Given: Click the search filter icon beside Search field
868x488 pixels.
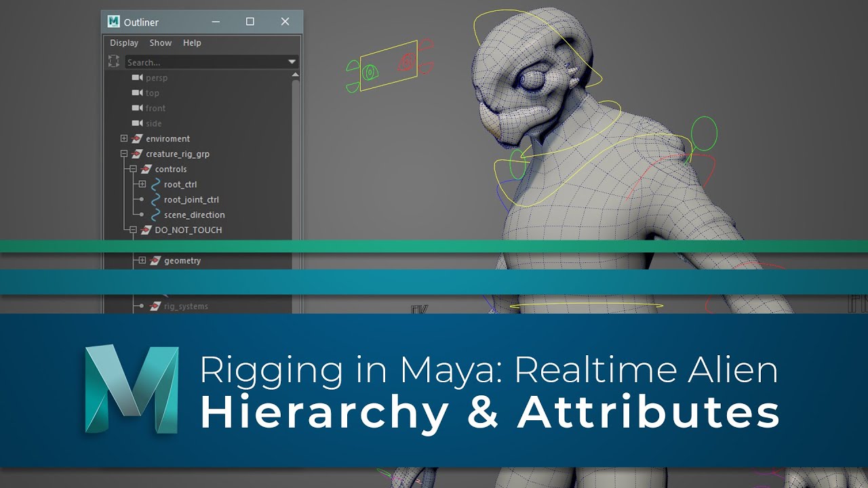Looking at the screenshot, I should 114,62.
